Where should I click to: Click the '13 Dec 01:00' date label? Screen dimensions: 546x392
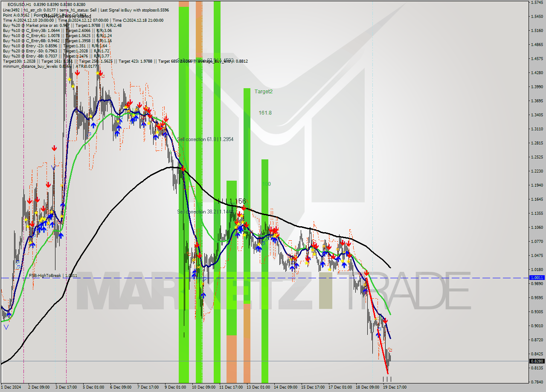[259, 387]
